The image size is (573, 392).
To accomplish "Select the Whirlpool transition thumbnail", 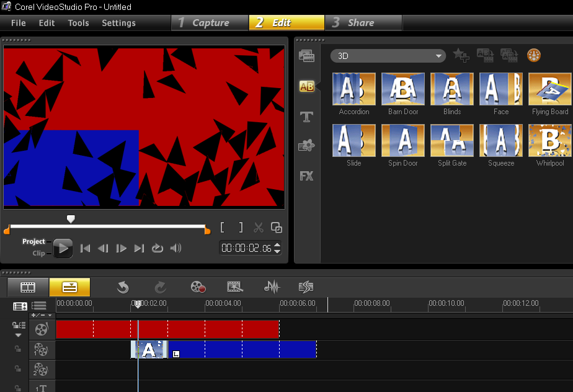I will (x=549, y=141).
